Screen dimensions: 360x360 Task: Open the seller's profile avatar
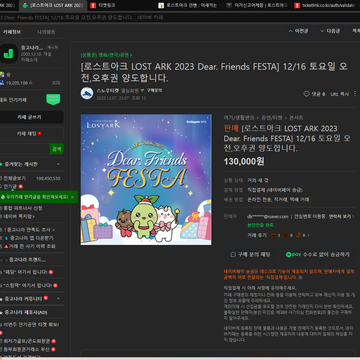[x=87, y=93]
